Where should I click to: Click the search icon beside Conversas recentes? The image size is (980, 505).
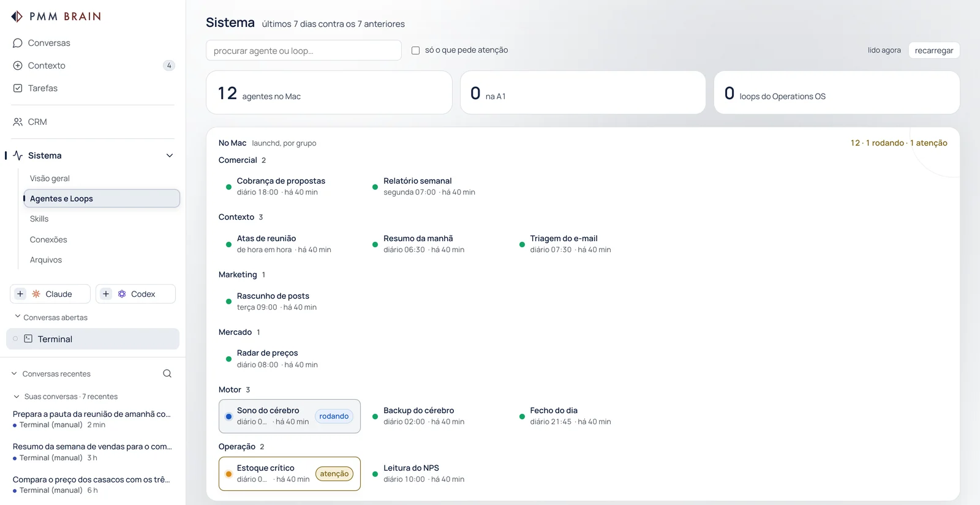click(x=167, y=373)
